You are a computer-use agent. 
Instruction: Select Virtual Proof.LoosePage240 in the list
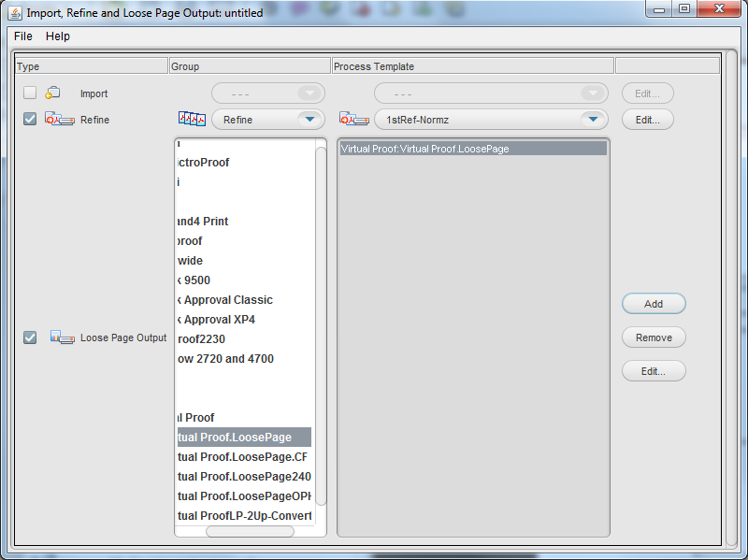pos(243,477)
